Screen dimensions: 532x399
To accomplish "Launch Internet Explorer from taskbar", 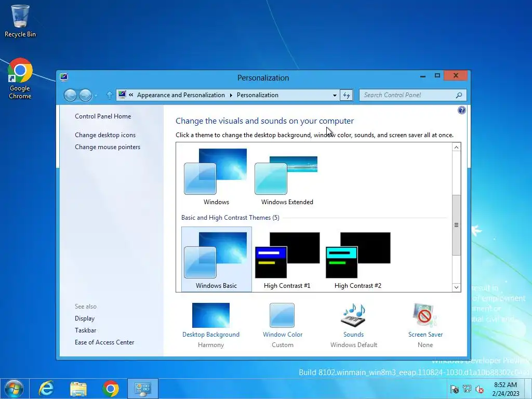I will (x=46, y=389).
